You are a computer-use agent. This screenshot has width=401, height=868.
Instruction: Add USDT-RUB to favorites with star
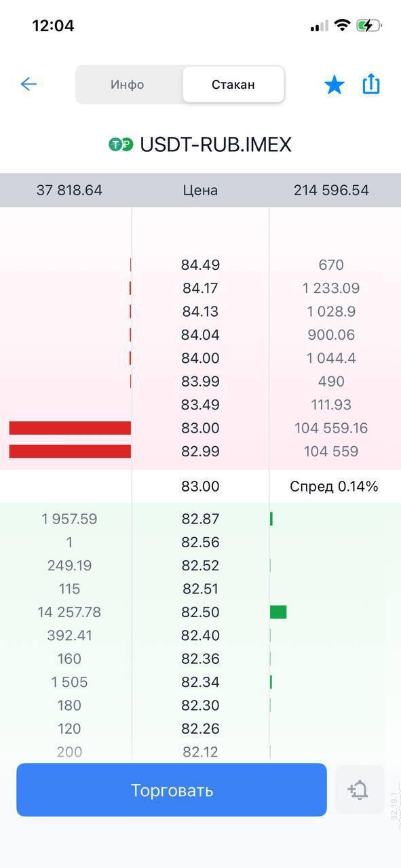pos(334,85)
